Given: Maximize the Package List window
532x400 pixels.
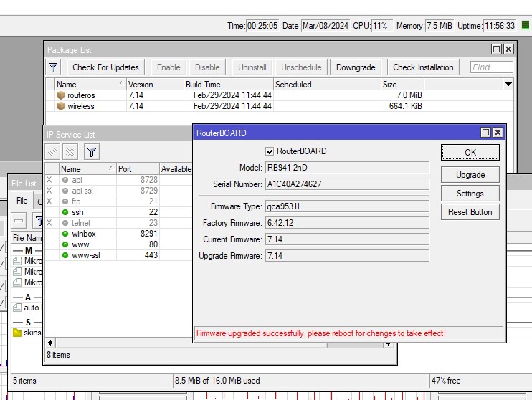Looking at the screenshot, I should [496, 49].
